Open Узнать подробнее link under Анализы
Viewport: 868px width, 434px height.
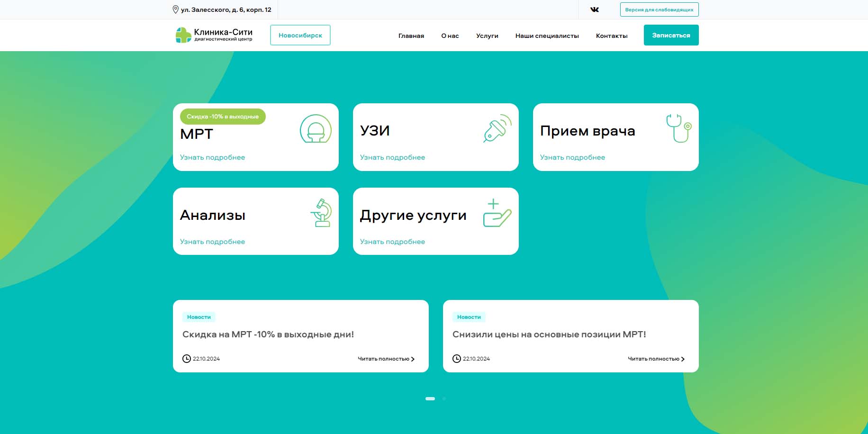point(212,242)
